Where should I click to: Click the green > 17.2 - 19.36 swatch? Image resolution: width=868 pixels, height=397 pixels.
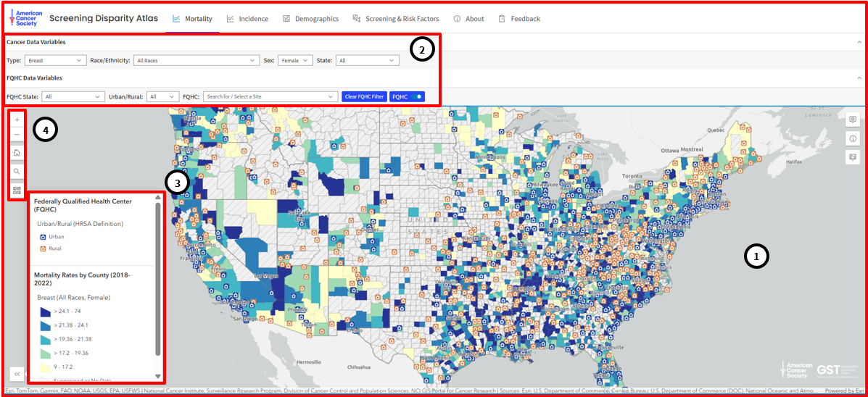point(46,353)
